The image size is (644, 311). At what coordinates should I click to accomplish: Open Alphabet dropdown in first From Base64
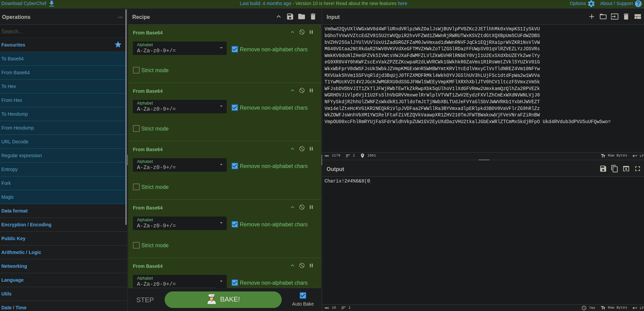click(180, 48)
